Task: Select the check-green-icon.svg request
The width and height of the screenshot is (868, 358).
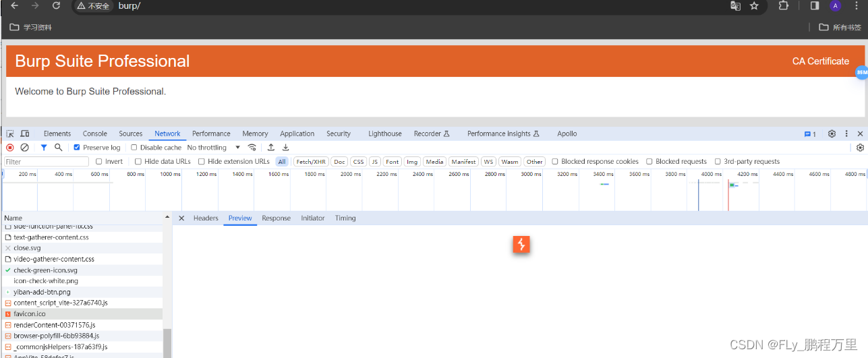Action: [x=82, y=270]
